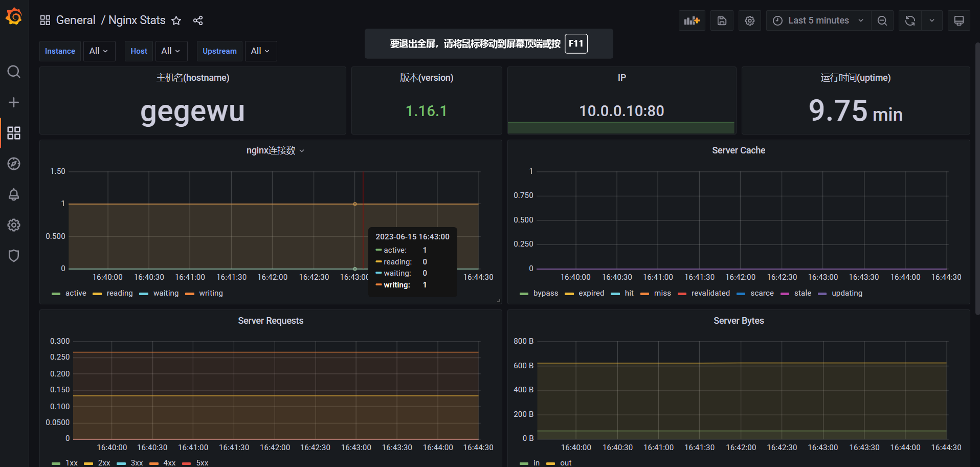This screenshot has width=980, height=467.
Task: Click the refresh dashboard button
Action: click(910, 20)
